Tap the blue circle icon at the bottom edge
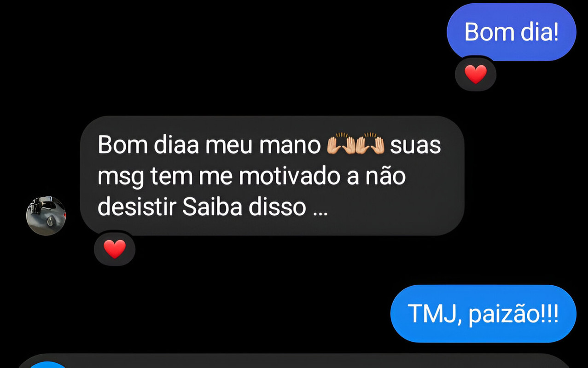 (x=48, y=365)
